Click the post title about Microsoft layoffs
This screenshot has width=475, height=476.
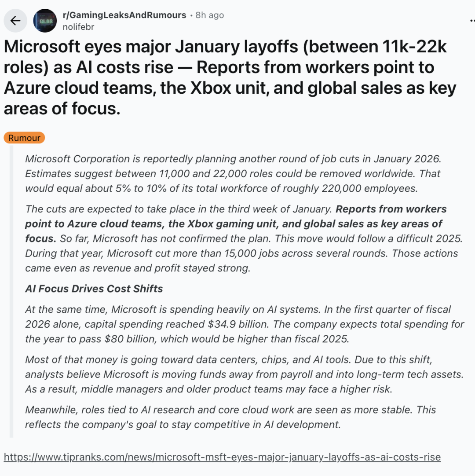229,77
